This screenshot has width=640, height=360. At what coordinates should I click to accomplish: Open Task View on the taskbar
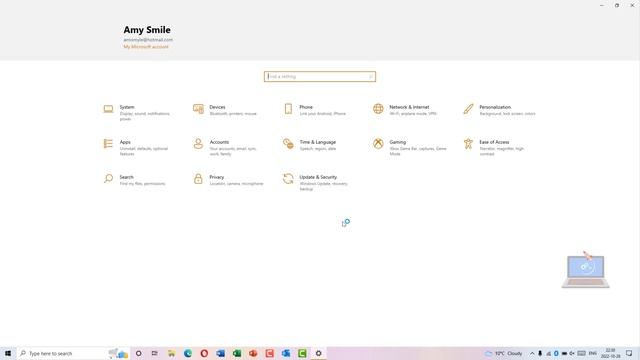point(155,353)
